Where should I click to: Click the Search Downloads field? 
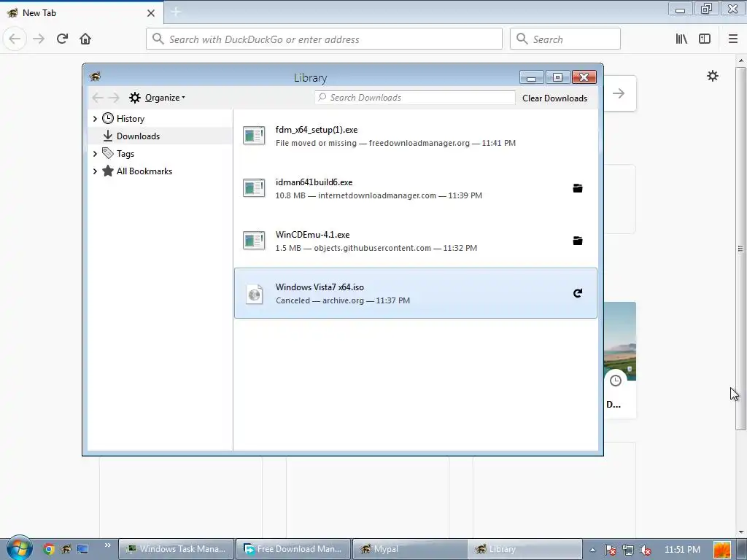(x=415, y=98)
